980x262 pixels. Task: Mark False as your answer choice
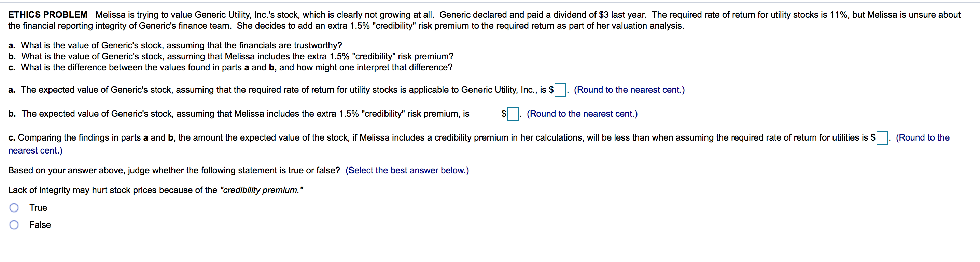coord(14,225)
